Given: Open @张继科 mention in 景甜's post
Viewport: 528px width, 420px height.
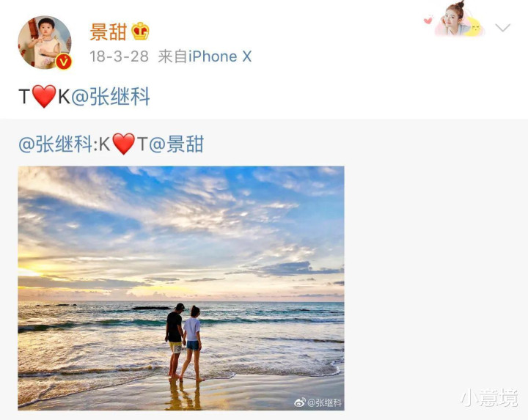Looking at the screenshot, I should point(111,97).
